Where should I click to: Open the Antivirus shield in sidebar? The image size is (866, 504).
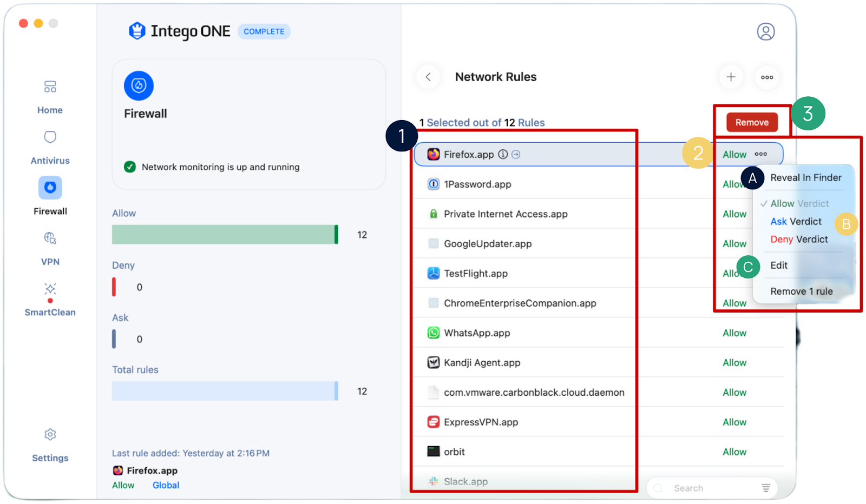point(50,137)
